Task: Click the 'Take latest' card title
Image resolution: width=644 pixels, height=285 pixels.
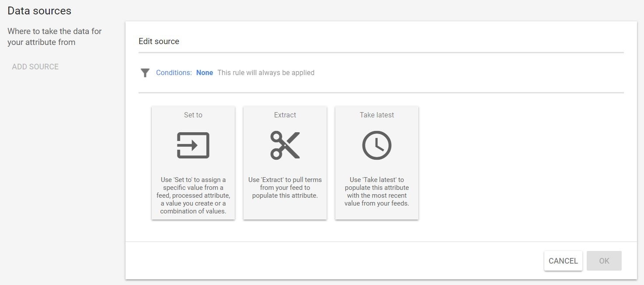Action: pyautogui.click(x=376, y=115)
